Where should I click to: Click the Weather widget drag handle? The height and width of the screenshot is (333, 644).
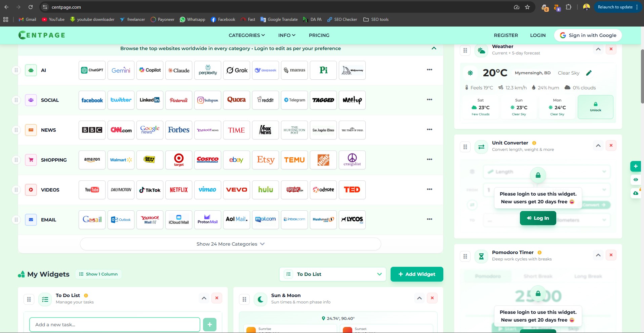coord(465,50)
